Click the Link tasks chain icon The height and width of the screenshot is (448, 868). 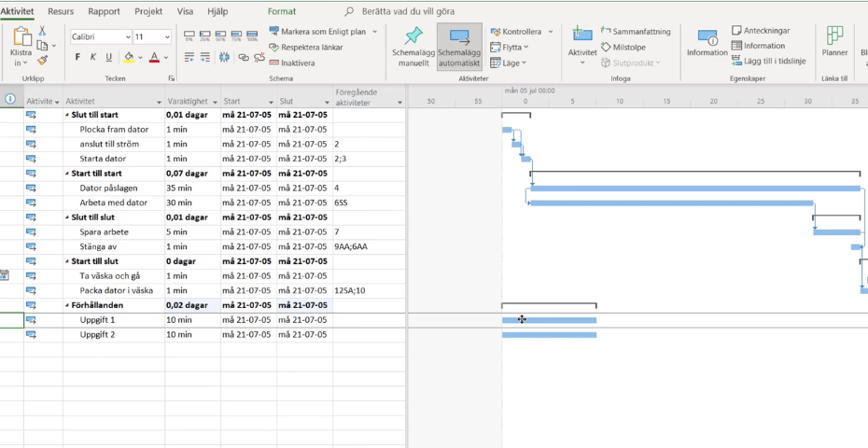tap(244, 57)
